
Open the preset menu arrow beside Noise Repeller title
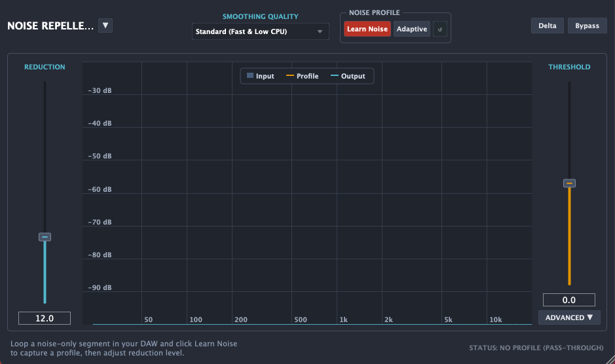(105, 26)
